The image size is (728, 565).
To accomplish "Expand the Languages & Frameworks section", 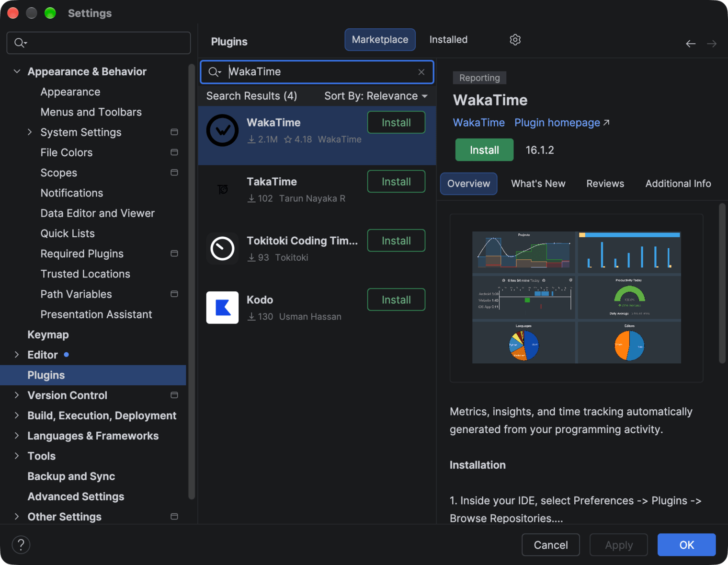I will click(x=17, y=436).
